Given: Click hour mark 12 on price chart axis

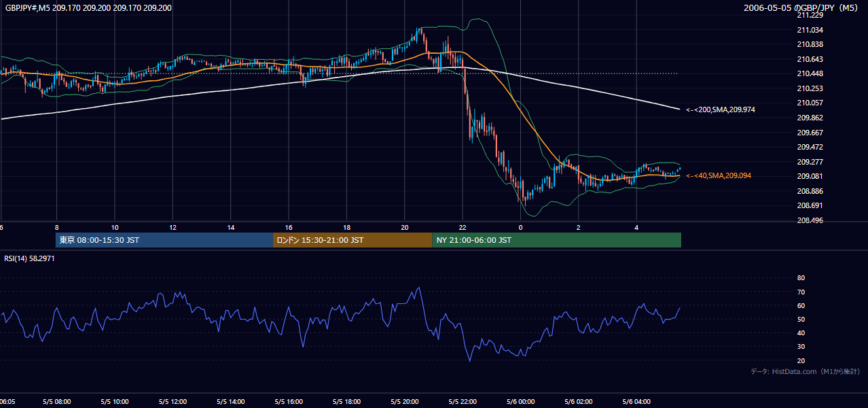Looking at the screenshot, I should tap(173, 227).
